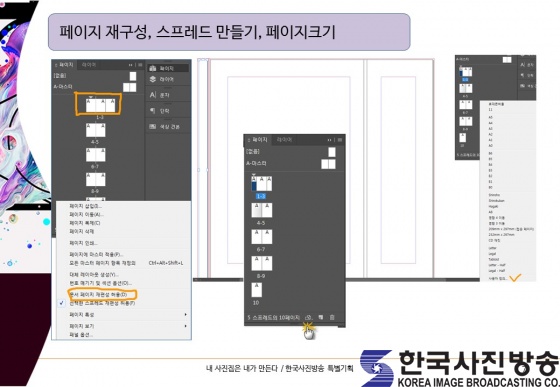This screenshot has height=387, width=560.
Task: Choose the check-marked 사용자 정의 page size entry
Action: point(498,278)
